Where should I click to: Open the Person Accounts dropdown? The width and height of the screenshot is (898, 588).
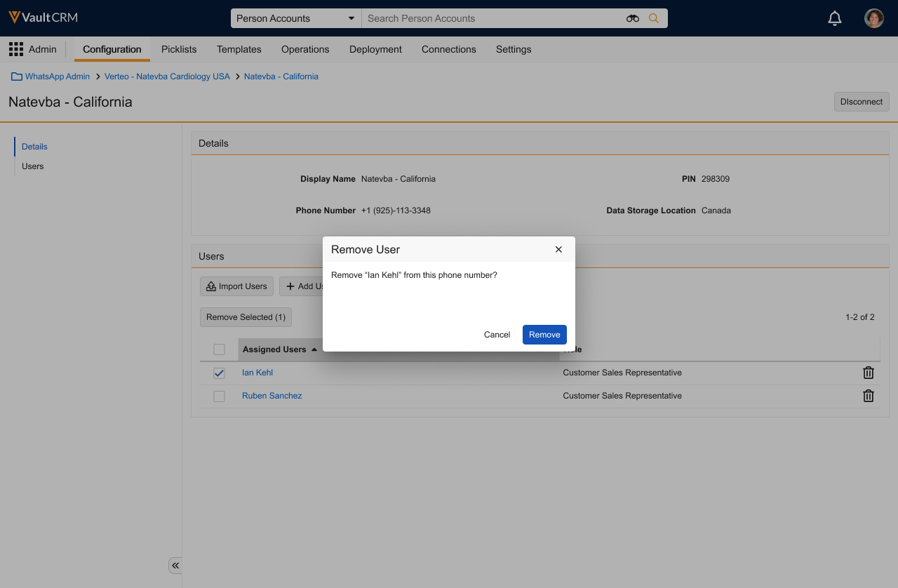(295, 19)
